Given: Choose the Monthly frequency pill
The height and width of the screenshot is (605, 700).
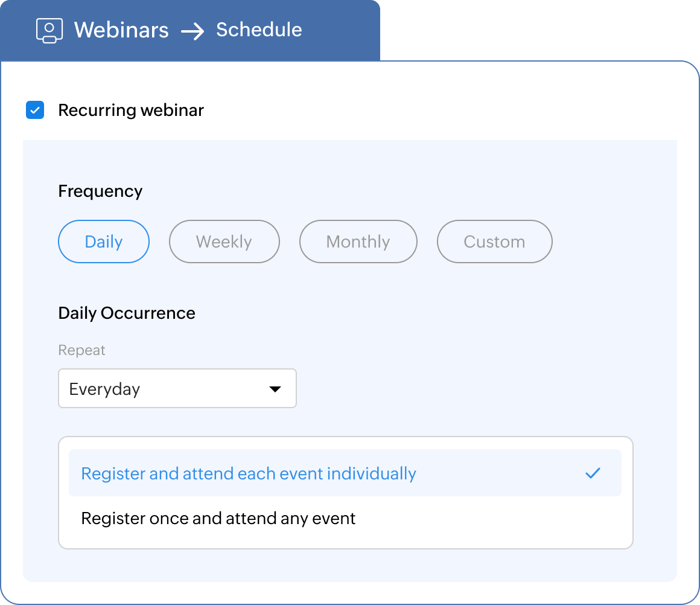Looking at the screenshot, I should pyautogui.click(x=358, y=242).
